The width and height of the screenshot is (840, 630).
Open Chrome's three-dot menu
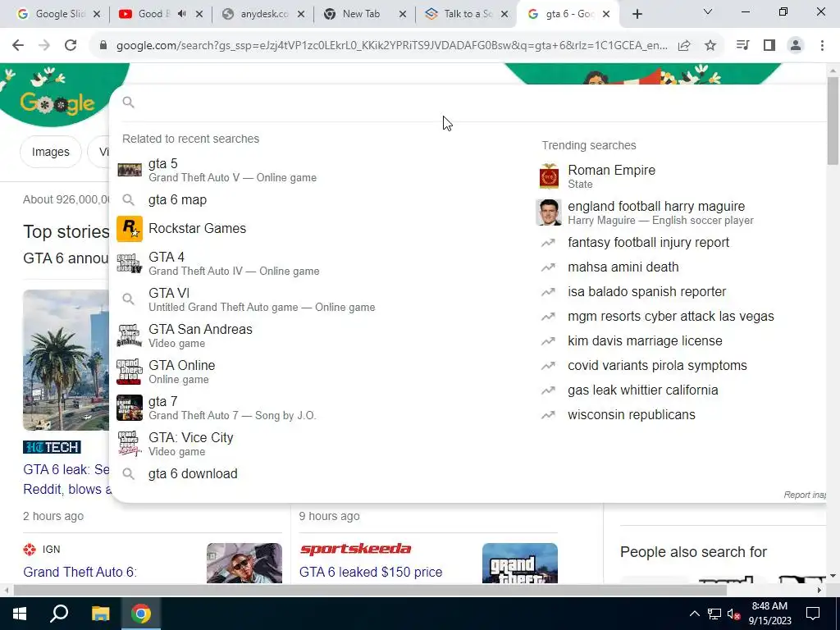tap(822, 46)
